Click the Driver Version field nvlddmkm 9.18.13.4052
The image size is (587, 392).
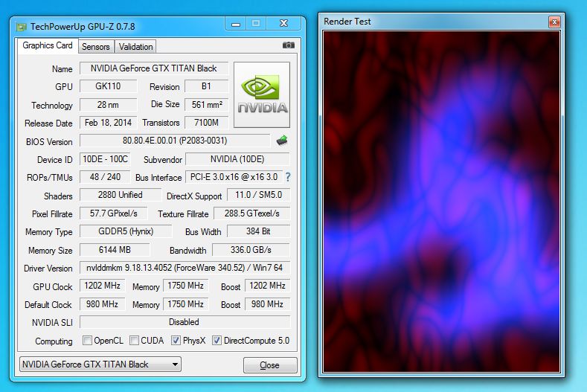point(185,268)
